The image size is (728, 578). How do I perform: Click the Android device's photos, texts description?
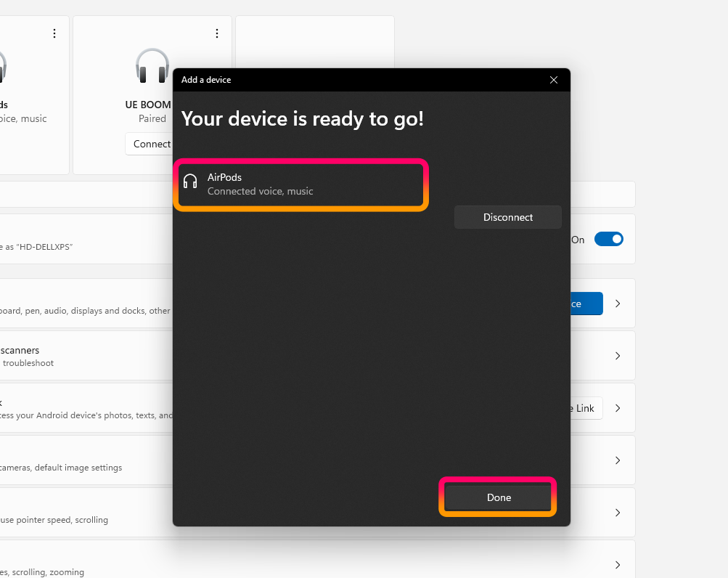86,415
